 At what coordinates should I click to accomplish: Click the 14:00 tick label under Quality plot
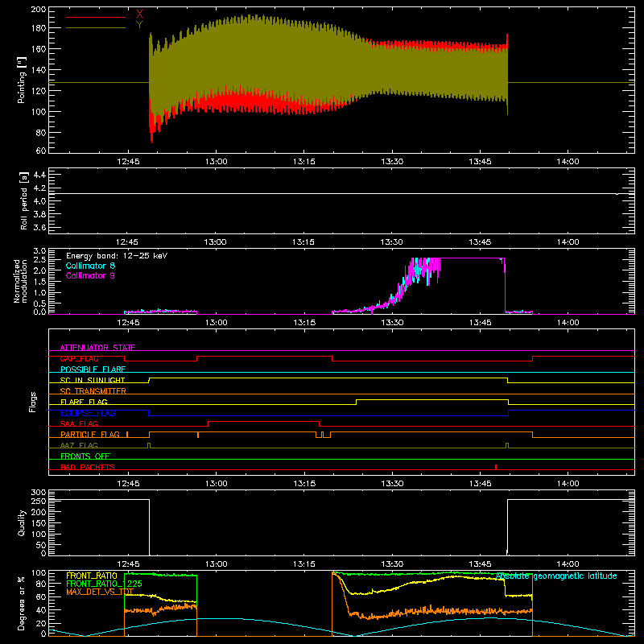click(x=568, y=564)
